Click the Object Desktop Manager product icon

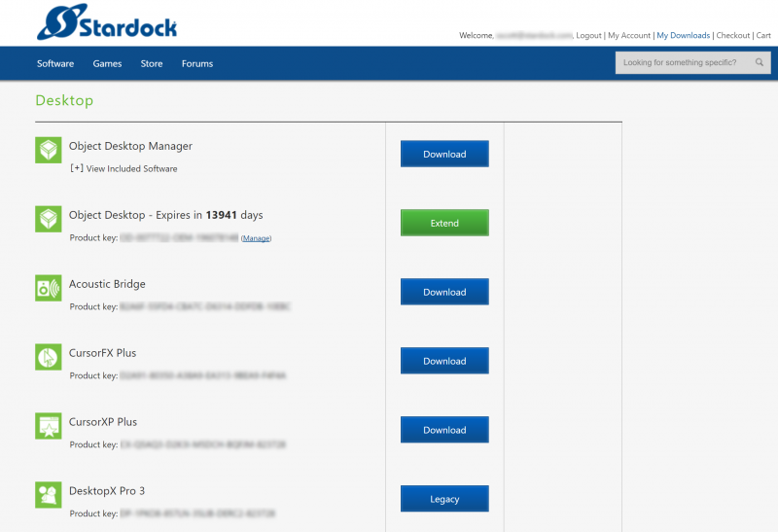[x=49, y=150]
